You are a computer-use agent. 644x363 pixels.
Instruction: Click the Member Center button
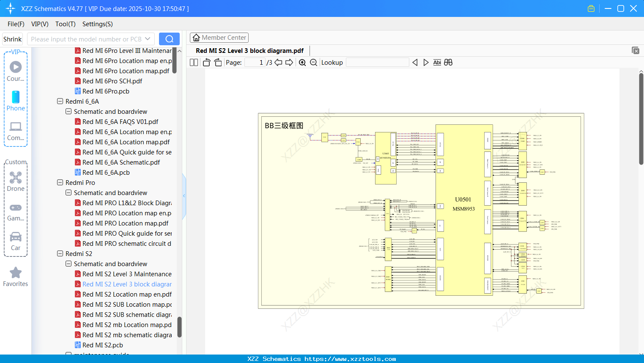(219, 38)
